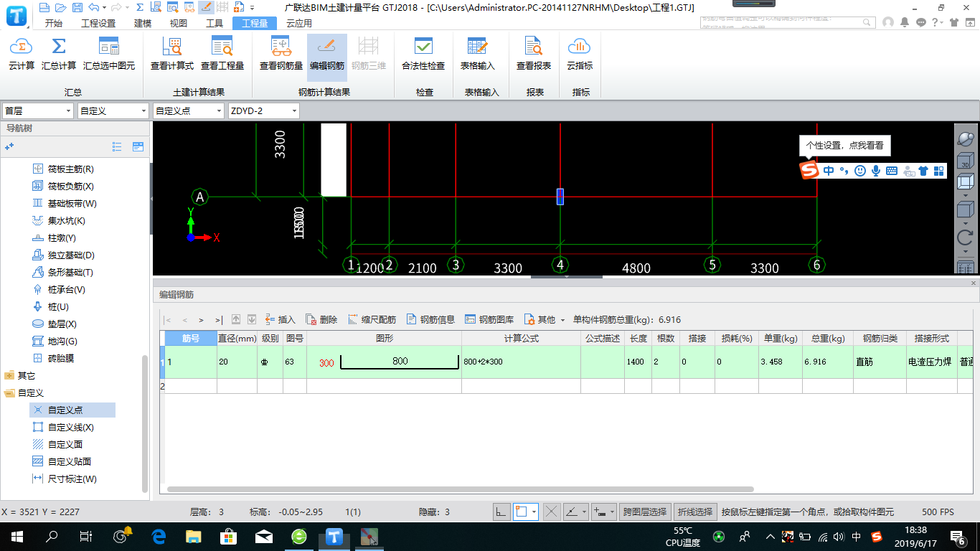Open the 自定义点 dropdown
The height and width of the screenshot is (551, 980).
pyautogui.click(x=189, y=110)
